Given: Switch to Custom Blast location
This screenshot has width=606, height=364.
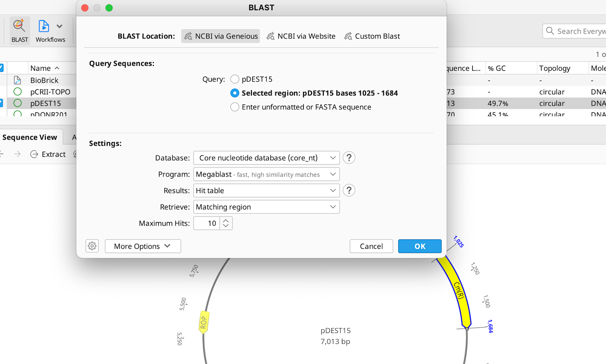Looking at the screenshot, I should click(x=372, y=36).
